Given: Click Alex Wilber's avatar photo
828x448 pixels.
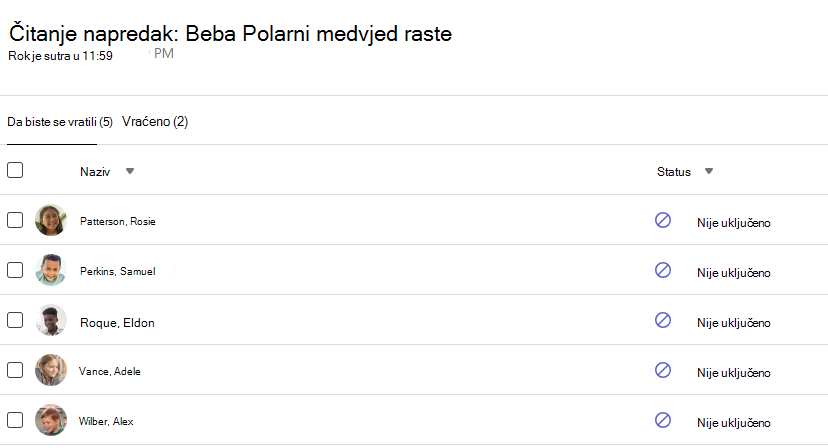Looking at the screenshot, I should tap(51, 420).
